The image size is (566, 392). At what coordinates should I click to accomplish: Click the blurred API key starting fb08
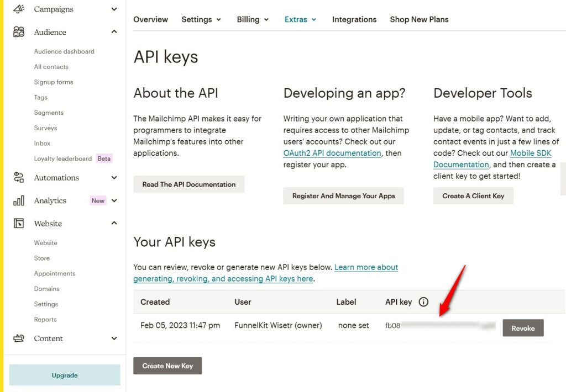coord(440,326)
